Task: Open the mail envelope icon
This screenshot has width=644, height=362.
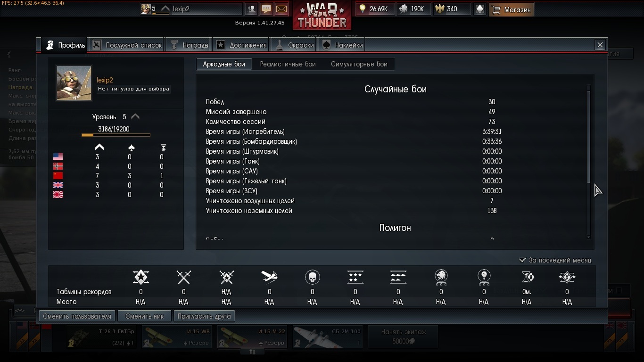Action: 281,9
